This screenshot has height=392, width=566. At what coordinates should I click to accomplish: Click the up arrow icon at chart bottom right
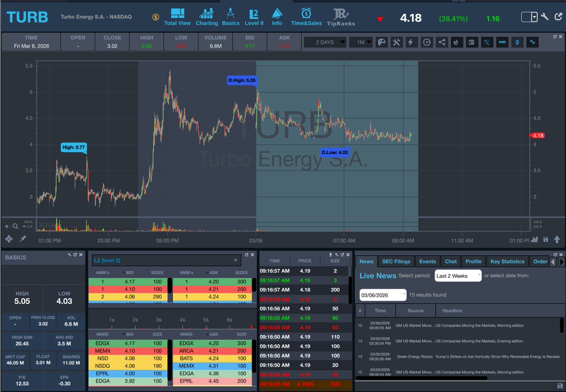click(557, 239)
